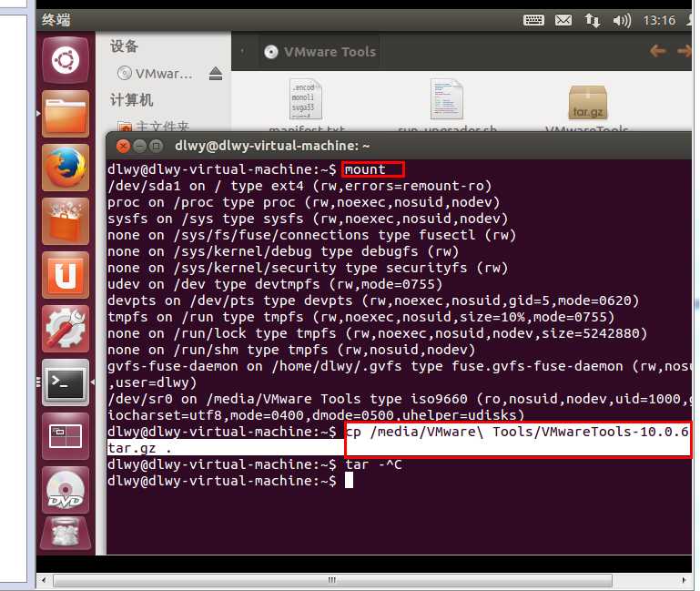The height and width of the screenshot is (591, 700).
Task: Click the devpts mount line
Action: pos(373,301)
